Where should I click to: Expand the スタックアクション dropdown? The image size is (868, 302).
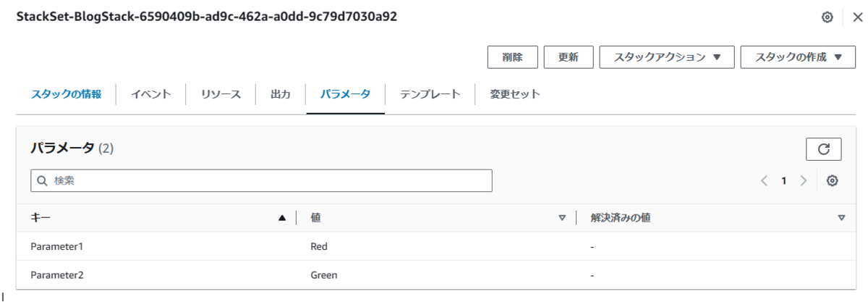[667, 57]
